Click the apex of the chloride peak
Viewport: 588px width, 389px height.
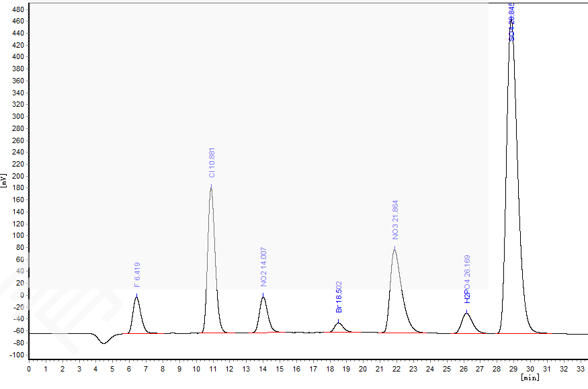211,187
